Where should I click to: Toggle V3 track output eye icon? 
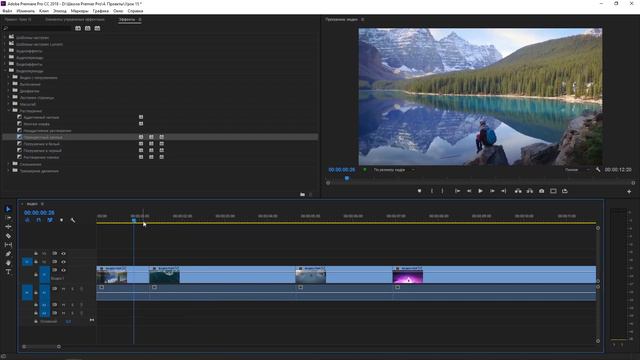[63, 253]
